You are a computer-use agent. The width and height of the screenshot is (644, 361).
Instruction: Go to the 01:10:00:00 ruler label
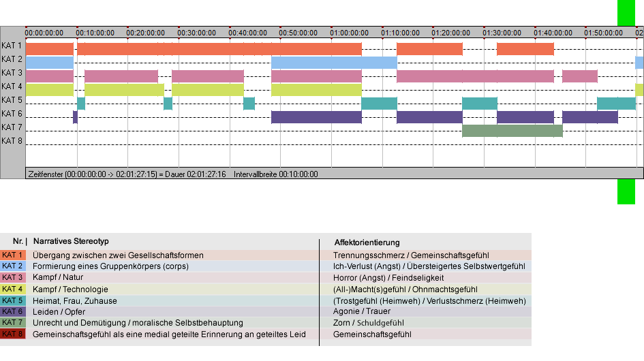tap(400, 33)
